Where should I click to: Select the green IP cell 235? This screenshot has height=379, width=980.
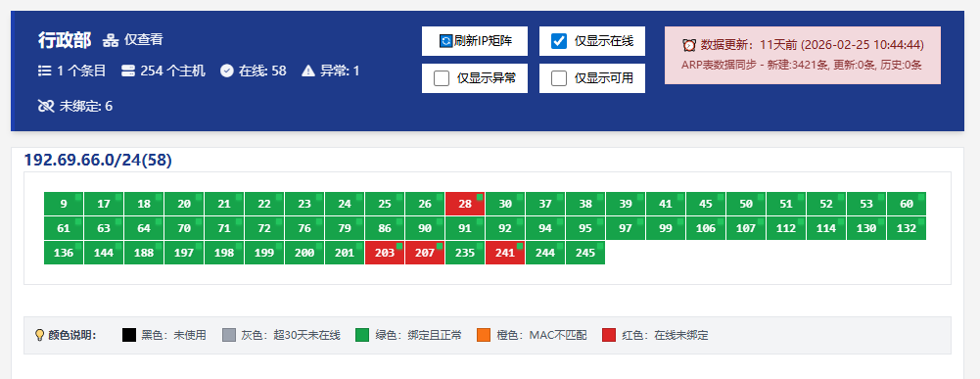pyautogui.click(x=465, y=253)
